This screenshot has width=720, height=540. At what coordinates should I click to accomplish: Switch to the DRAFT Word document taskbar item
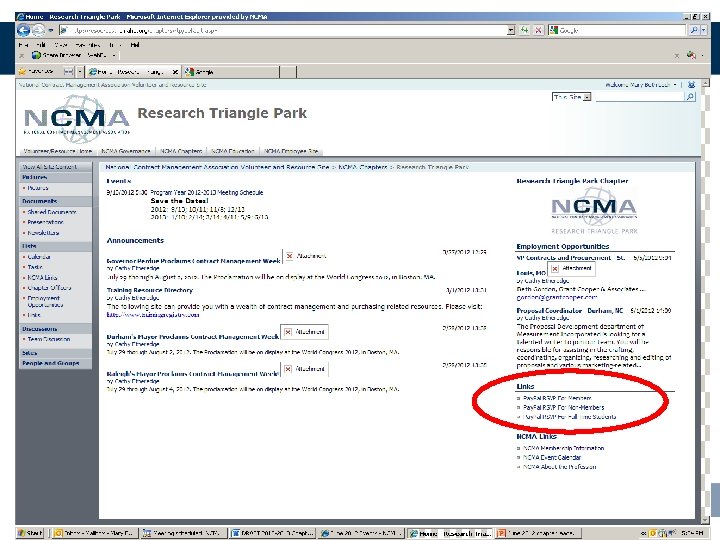[x=273, y=533]
